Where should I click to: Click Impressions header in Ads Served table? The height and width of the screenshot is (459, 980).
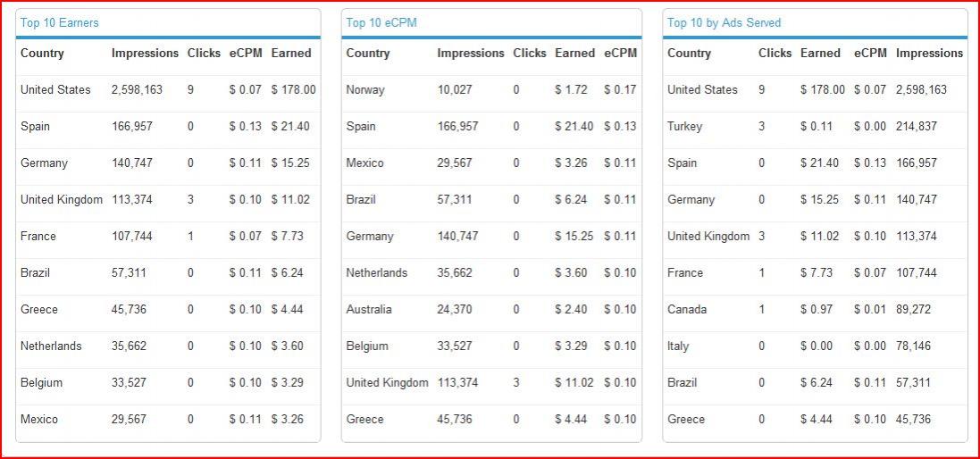[x=929, y=53]
